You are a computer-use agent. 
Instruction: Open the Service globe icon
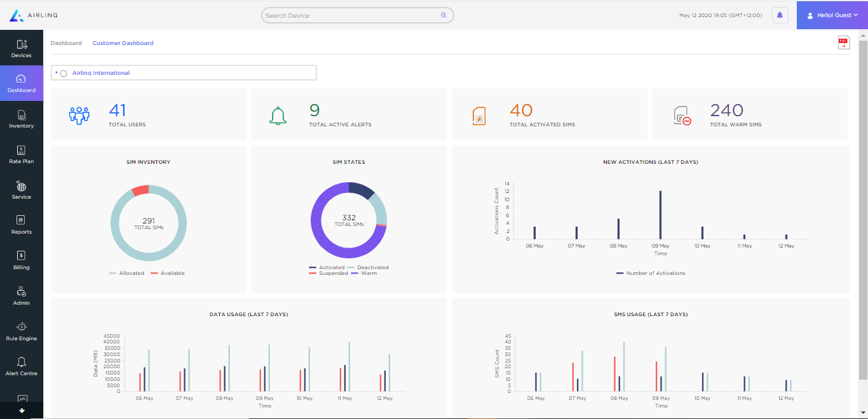22,187
